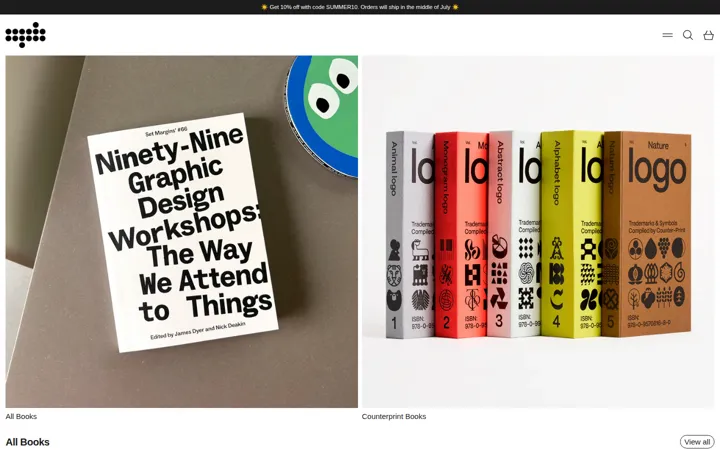Open the shopping basket icon
This screenshot has height=450, width=720.
[709, 35]
